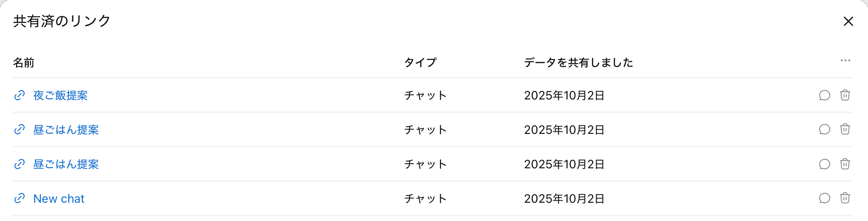The width and height of the screenshot is (868, 221).
Task: Click trash icon on lower 昼ごはん提案 row
Action: (x=845, y=164)
